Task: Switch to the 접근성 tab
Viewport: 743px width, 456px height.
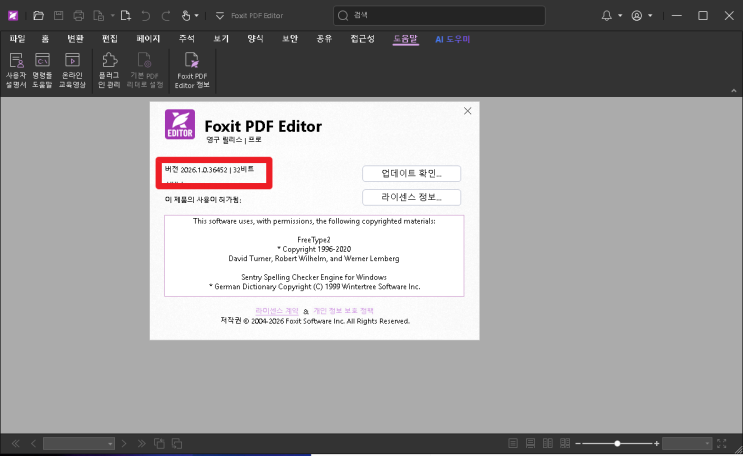Action: pos(362,39)
